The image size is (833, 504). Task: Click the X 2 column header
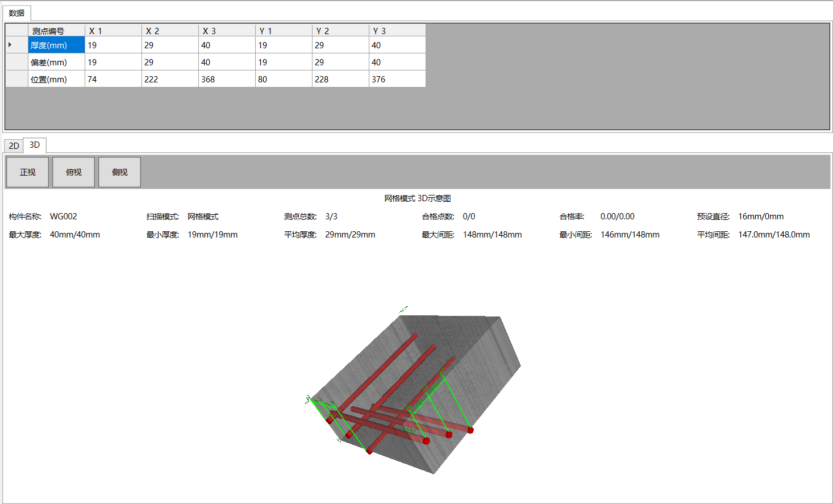170,31
